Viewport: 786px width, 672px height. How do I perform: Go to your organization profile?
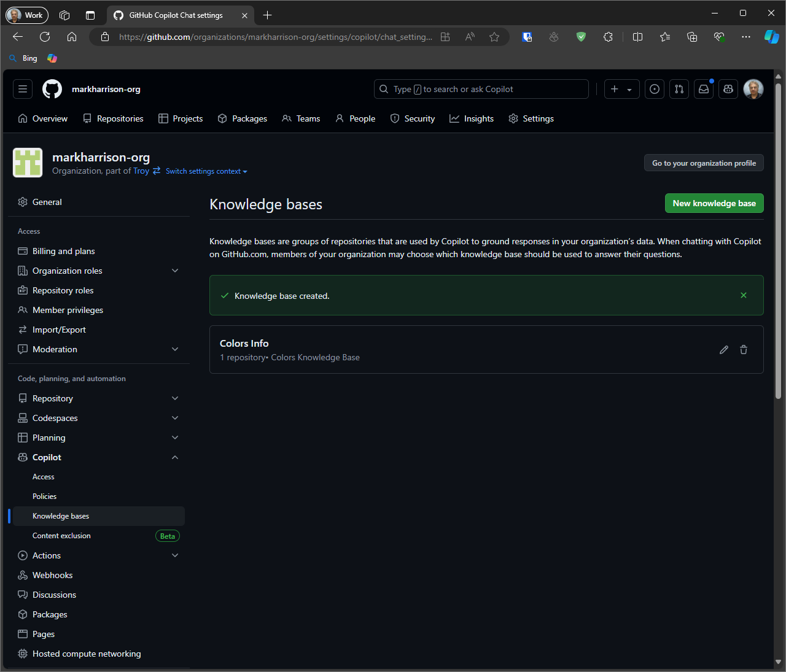704,163
